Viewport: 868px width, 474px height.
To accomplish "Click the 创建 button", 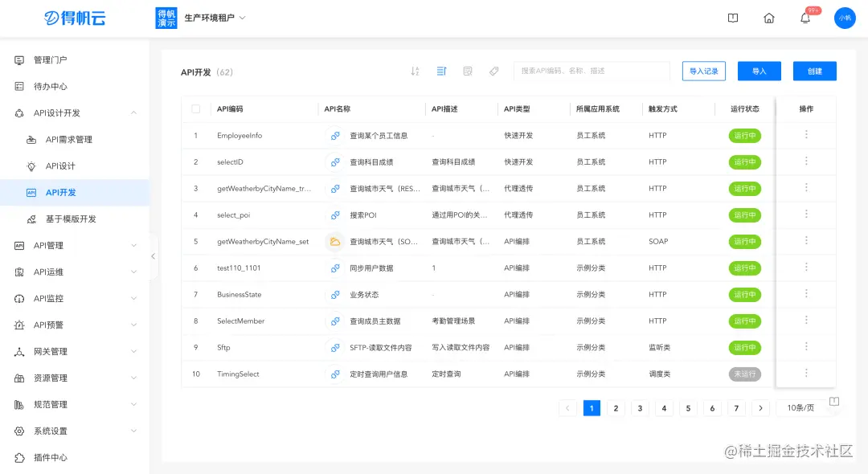I will pos(814,71).
